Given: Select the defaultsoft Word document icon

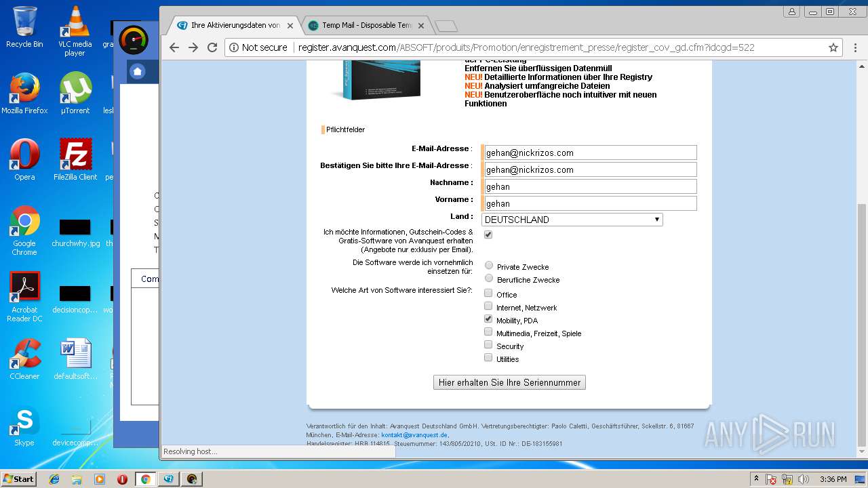Looking at the screenshot, I should (75, 359).
